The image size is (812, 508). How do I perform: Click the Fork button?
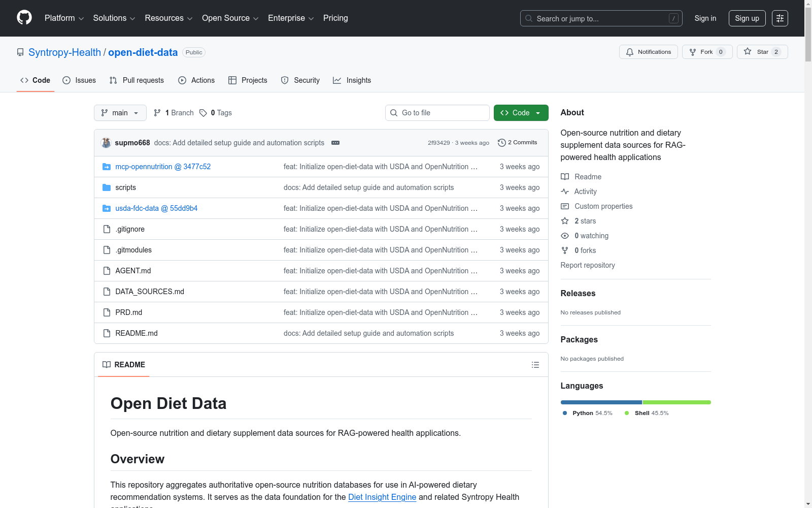[707, 52]
